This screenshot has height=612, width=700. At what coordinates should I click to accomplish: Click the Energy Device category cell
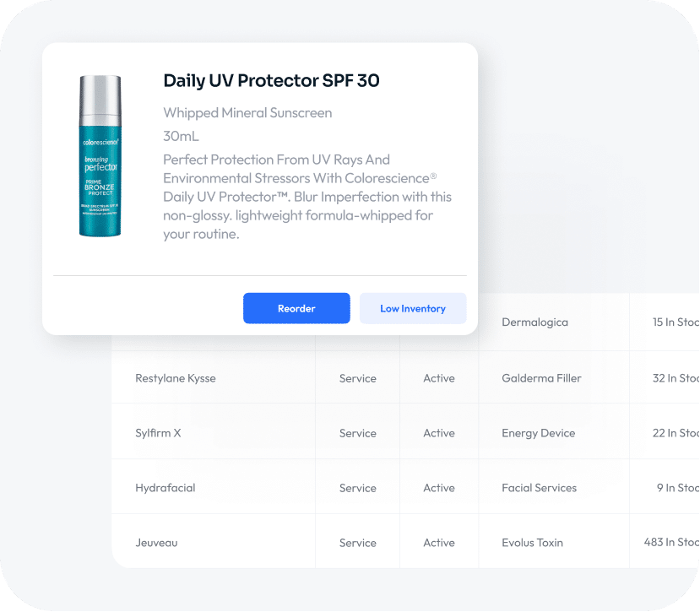point(538,433)
